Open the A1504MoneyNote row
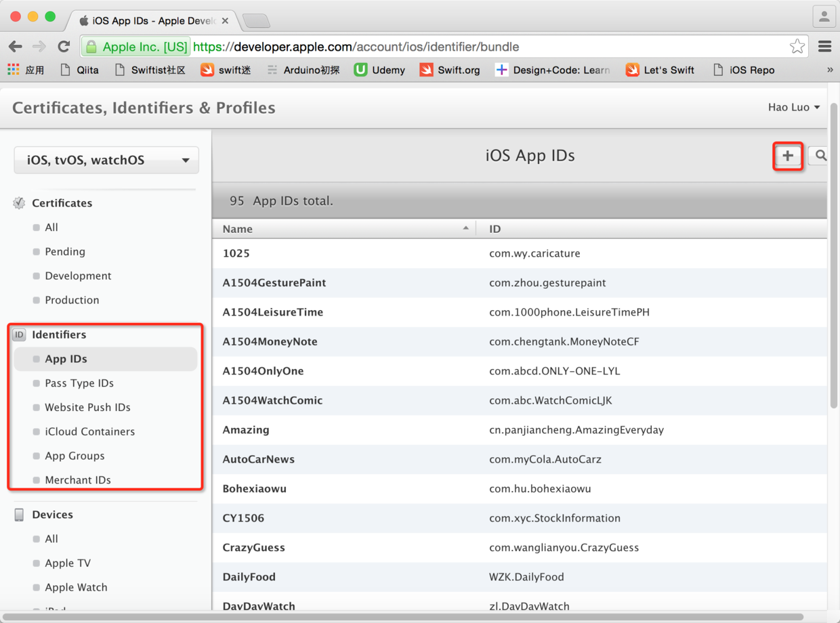Screen dimensions: 840x623 point(520,342)
